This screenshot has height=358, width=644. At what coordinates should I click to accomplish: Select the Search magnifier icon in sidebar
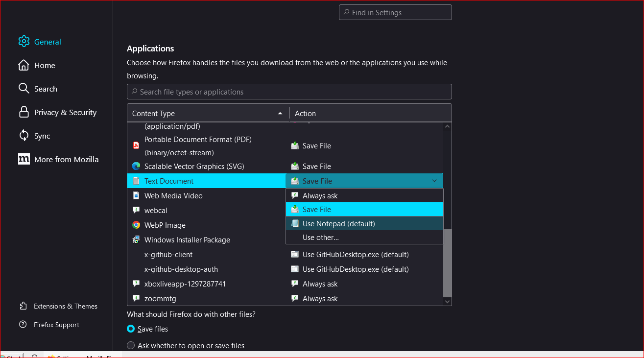tap(24, 89)
